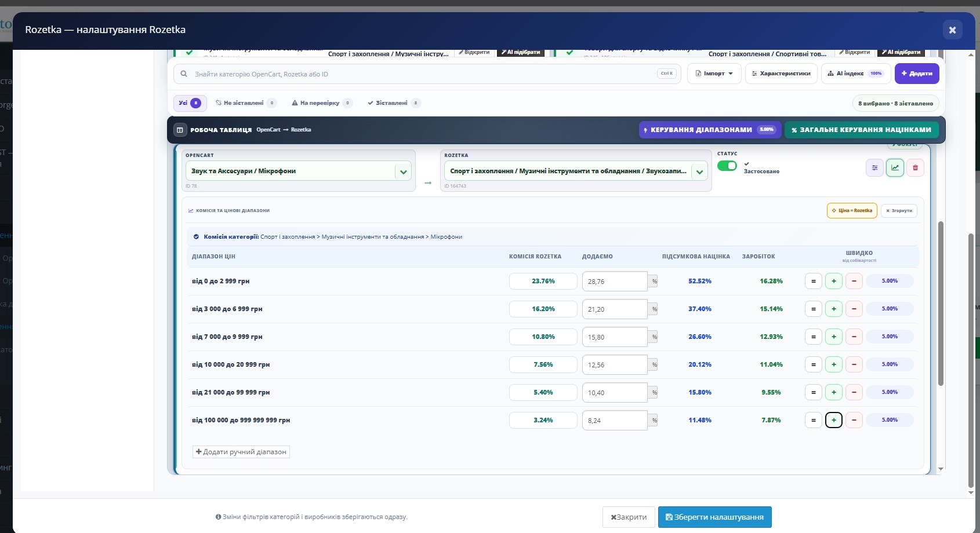Collapse the panel with the Згорнути button

899,210
